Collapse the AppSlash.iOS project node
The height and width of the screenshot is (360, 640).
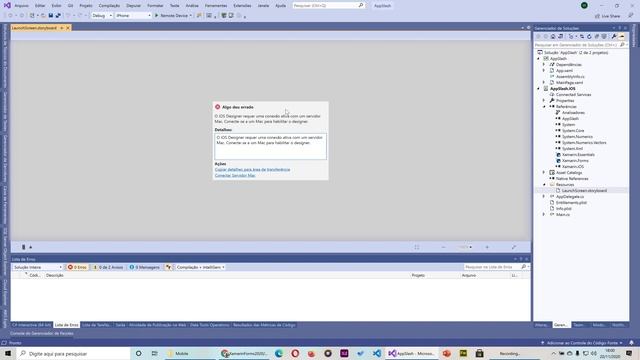(538, 89)
